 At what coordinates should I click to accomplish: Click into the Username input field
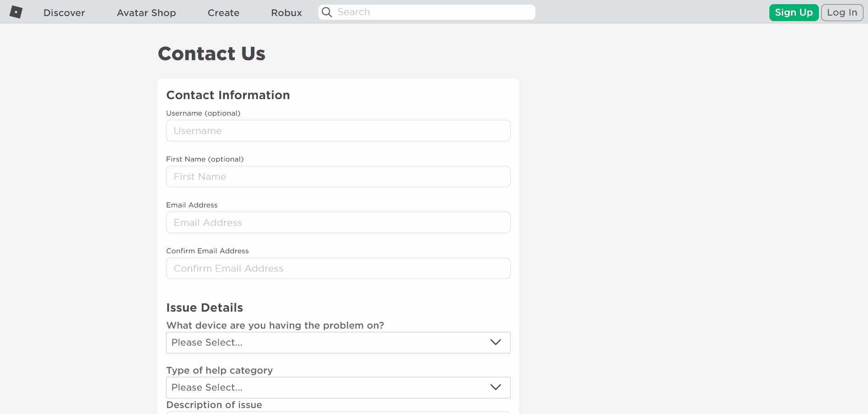pos(338,131)
